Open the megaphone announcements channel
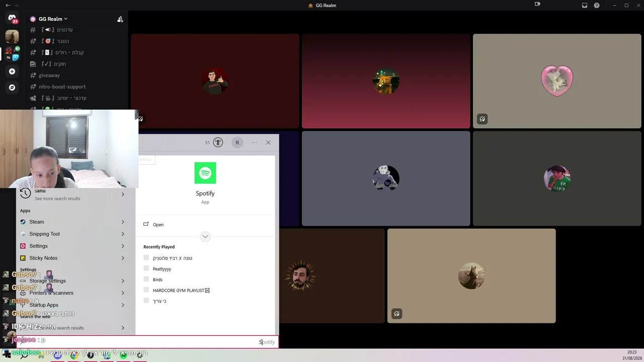The height and width of the screenshot is (362, 644). point(57,30)
